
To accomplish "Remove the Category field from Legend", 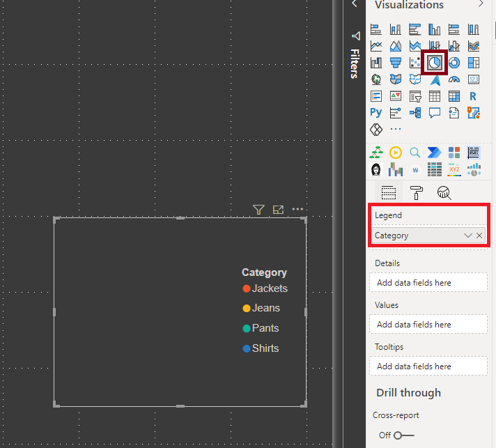I will pyautogui.click(x=479, y=235).
